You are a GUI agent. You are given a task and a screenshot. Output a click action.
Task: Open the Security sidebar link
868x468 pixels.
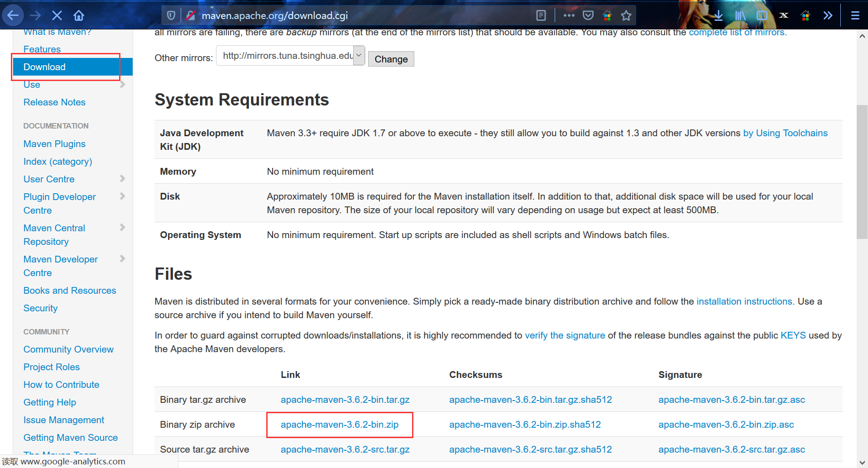pos(40,308)
